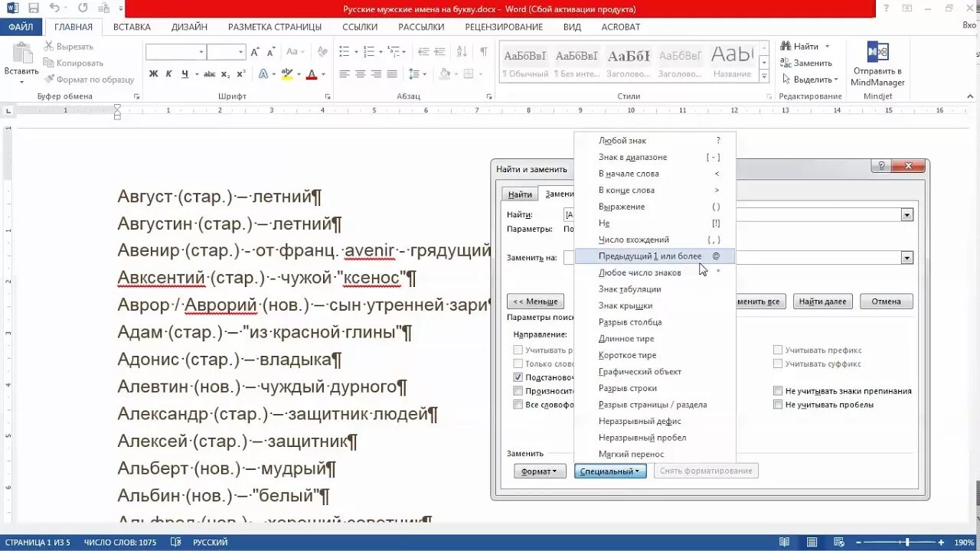
Task: Open the font size dropdown
Action: [241, 52]
